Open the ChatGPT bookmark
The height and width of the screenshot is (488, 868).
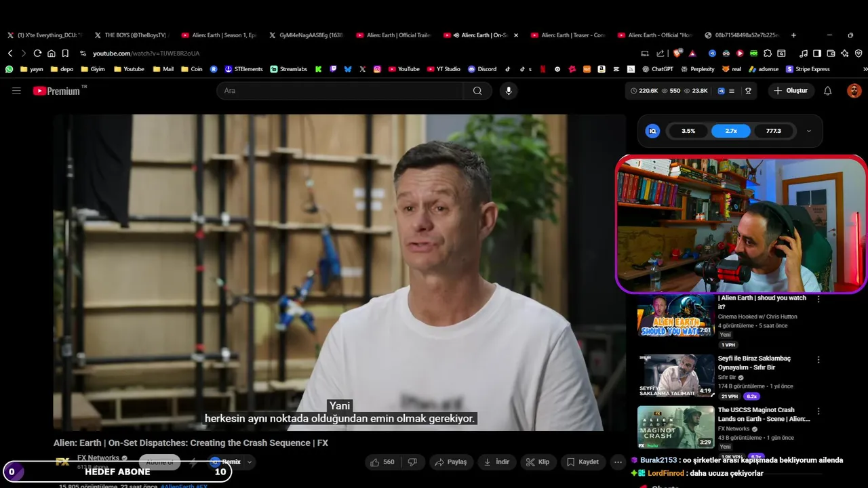tap(657, 69)
